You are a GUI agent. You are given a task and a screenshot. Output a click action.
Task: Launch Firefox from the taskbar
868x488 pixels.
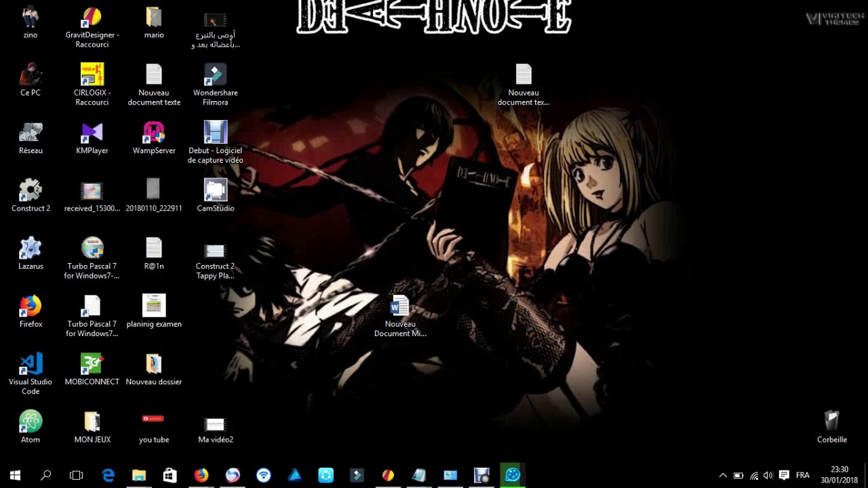[201, 475]
